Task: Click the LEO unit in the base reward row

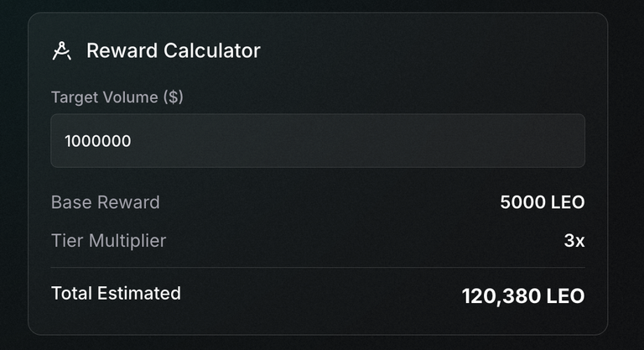Action: tap(568, 202)
